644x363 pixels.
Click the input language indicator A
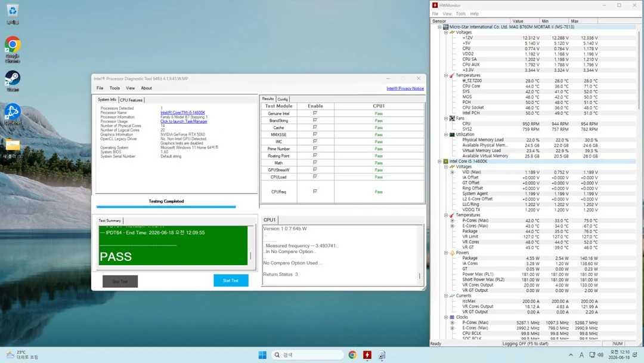pyautogui.click(x=581, y=355)
